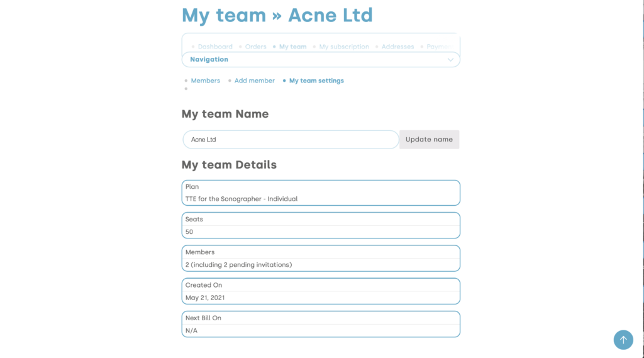
Task: Expand the Navigation dropdown chevron
Action: [x=450, y=60]
